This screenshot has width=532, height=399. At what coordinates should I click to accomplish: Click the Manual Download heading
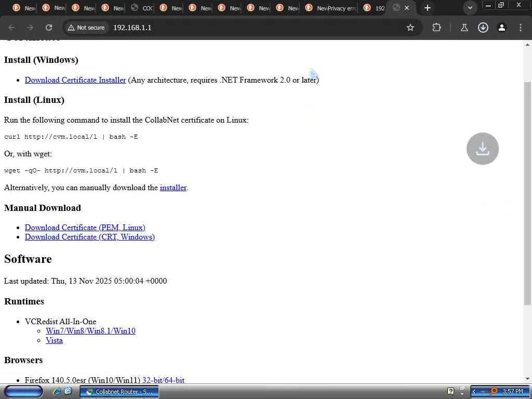43,208
